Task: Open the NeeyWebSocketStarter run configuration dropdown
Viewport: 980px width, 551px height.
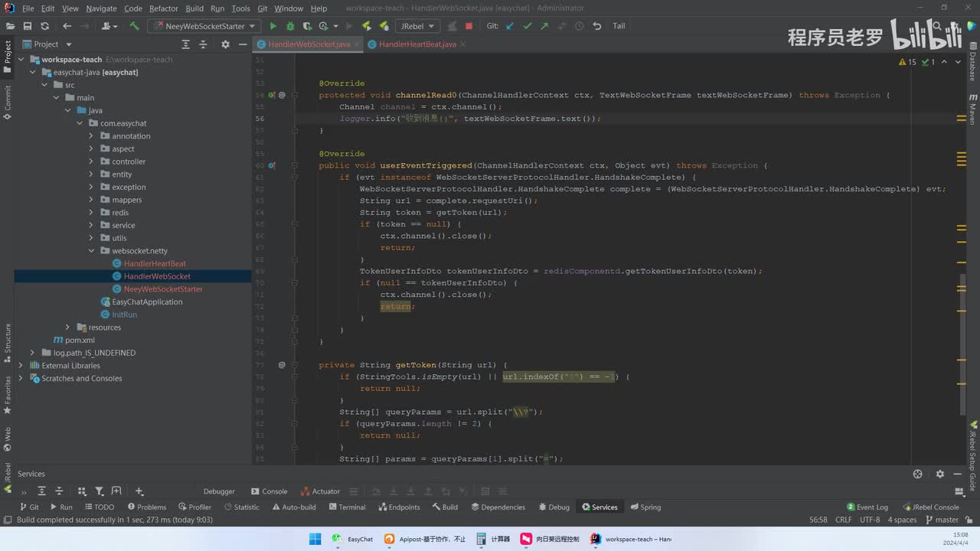Action: click(x=204, y=26)
